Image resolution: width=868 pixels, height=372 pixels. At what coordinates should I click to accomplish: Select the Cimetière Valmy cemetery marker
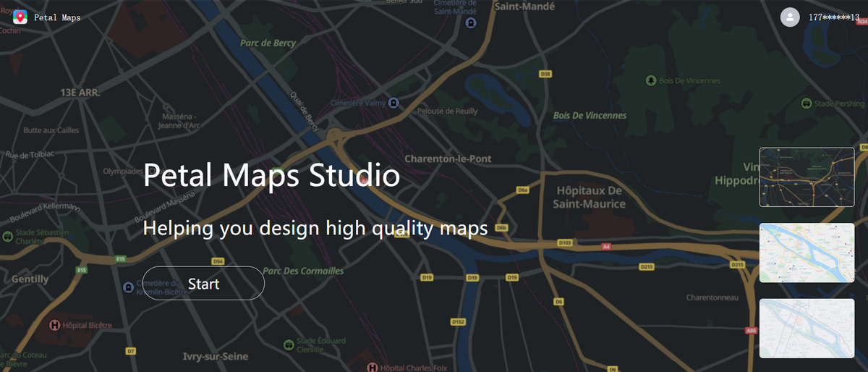[x=393, y=103]
